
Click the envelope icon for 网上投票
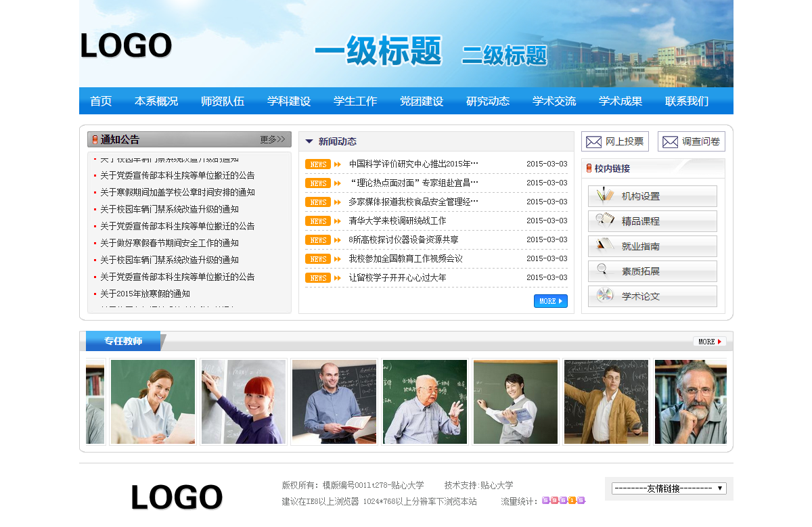(593, 142)
